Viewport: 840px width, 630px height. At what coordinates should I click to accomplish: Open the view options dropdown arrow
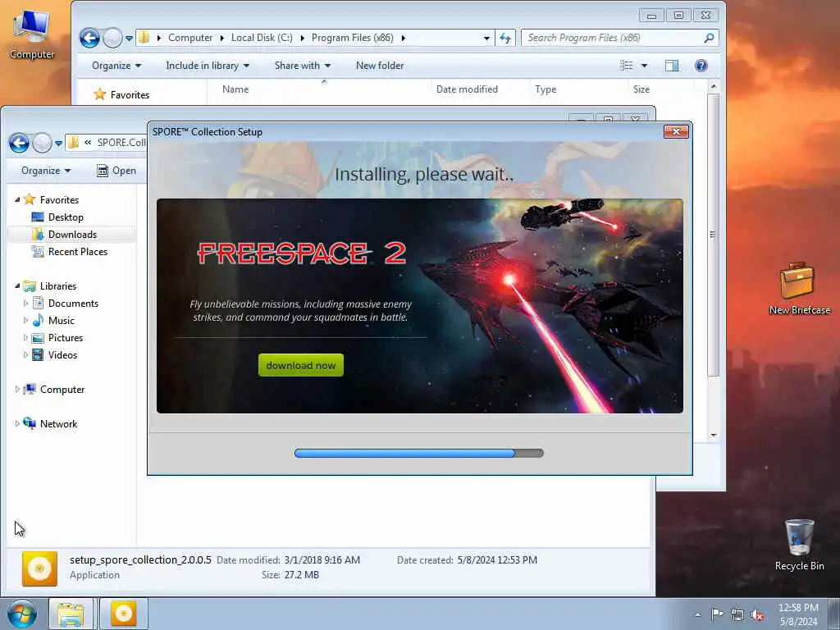click(644, 66)
